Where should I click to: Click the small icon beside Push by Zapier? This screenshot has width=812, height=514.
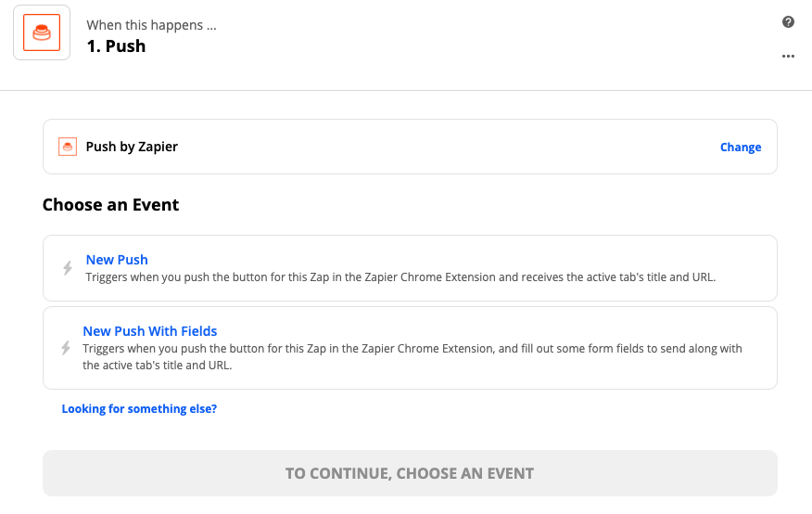67,147
